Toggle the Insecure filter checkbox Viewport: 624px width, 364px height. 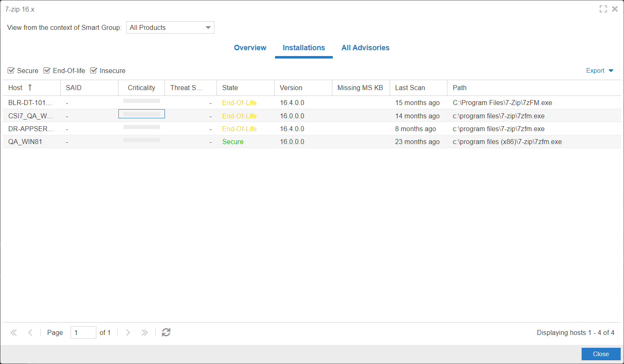click(93, 71)
